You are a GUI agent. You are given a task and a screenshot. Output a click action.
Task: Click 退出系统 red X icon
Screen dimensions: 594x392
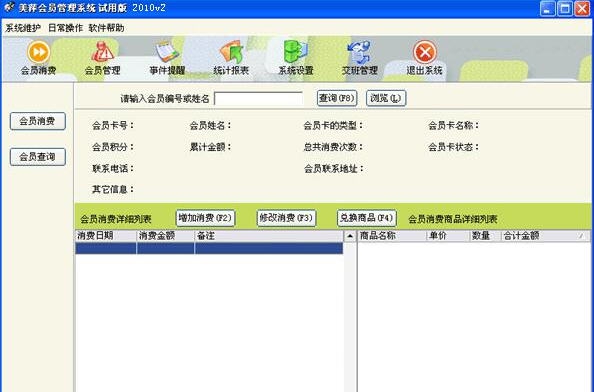tap(424, 52)
